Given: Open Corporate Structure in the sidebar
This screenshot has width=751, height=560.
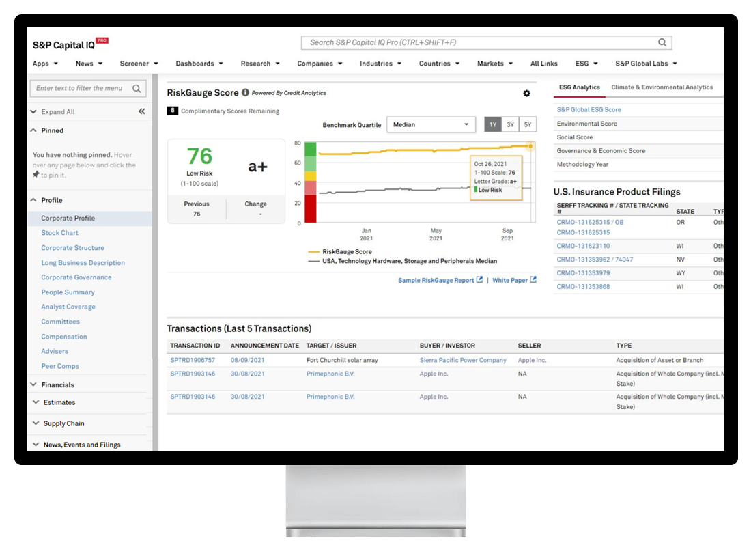Looking at the screenshot, I should (72, 248).
